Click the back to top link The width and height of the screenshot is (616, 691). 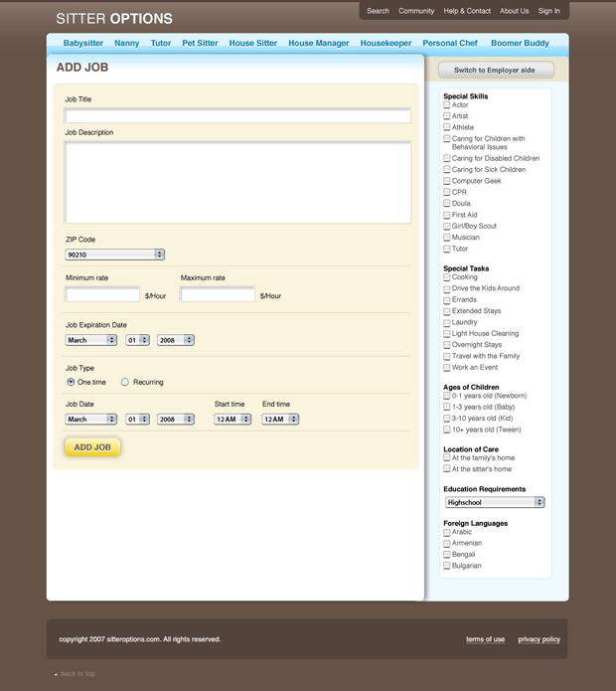pyautogui.click(x=77, y=674)
